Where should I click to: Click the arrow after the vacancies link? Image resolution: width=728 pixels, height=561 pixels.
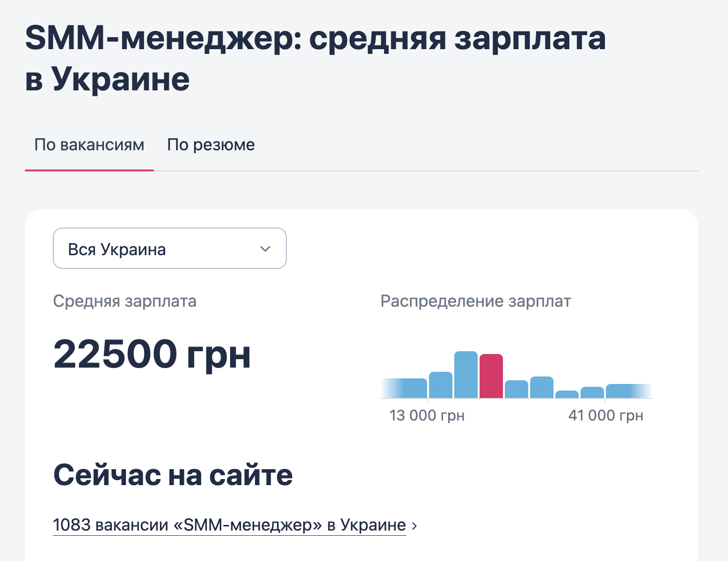click(414, 524)
